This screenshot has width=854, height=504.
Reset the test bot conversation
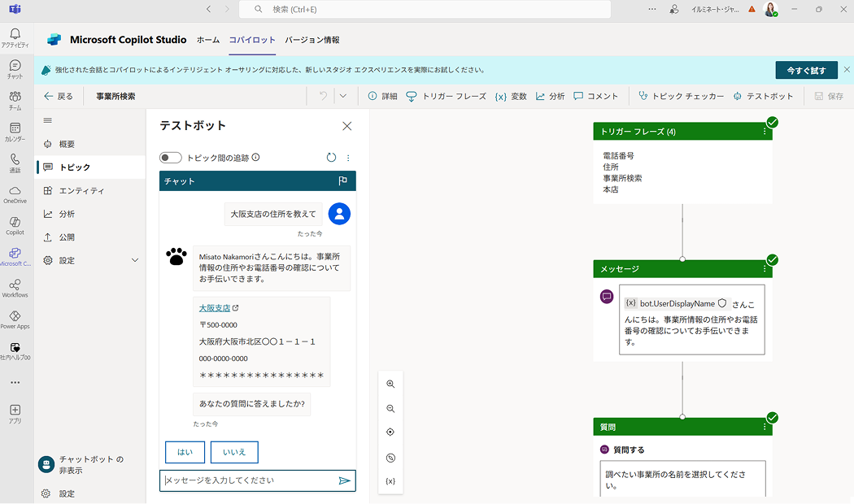click(x=331, y=157)
